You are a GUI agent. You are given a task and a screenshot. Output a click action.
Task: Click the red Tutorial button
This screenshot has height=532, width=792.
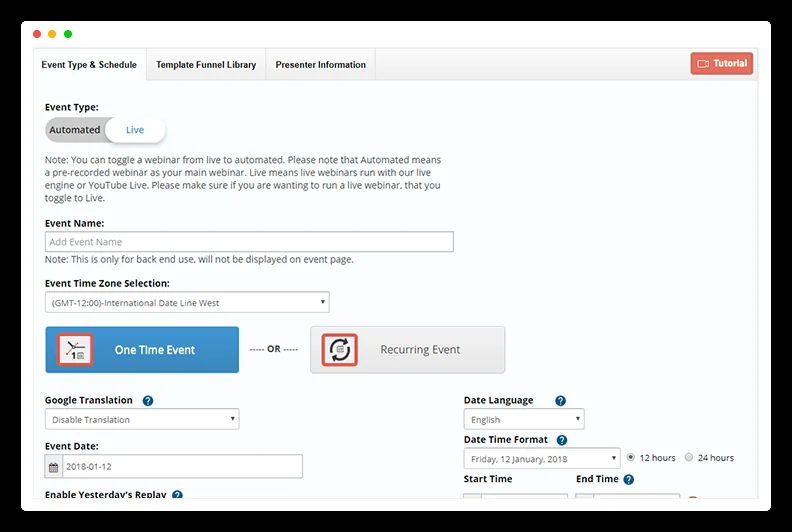click(722, 64)
